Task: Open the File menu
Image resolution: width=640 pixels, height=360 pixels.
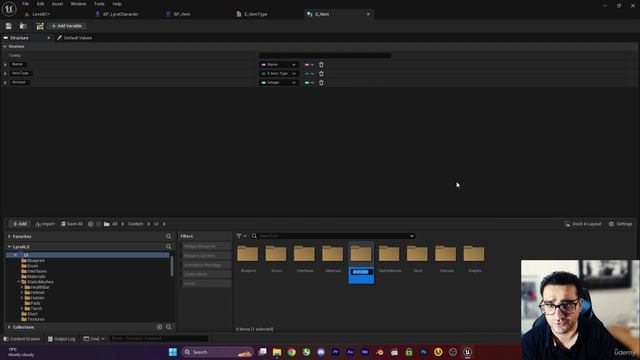Action: 25,4
